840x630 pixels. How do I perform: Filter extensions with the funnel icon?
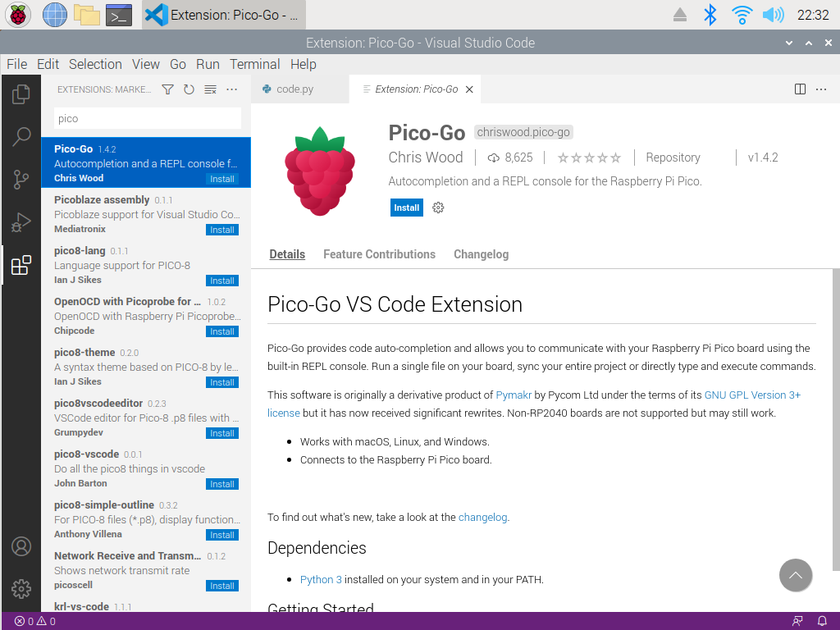[x=167, y=89]
